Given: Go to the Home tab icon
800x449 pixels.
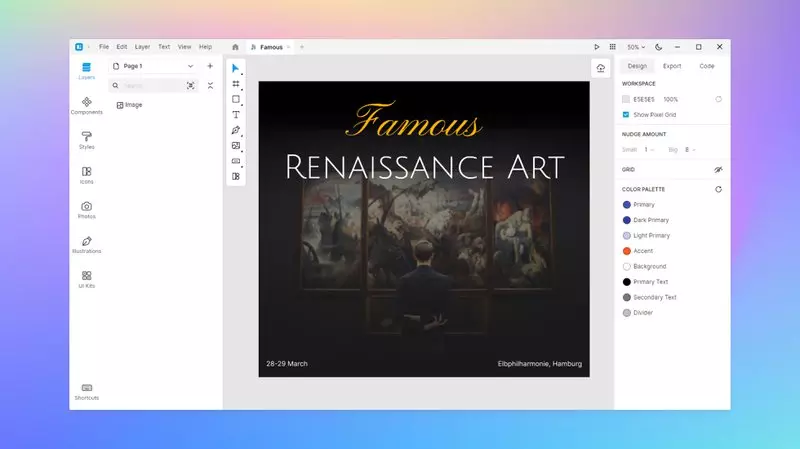Looking at the screenshot, I should pyautogui.click(x=235, y=47).
